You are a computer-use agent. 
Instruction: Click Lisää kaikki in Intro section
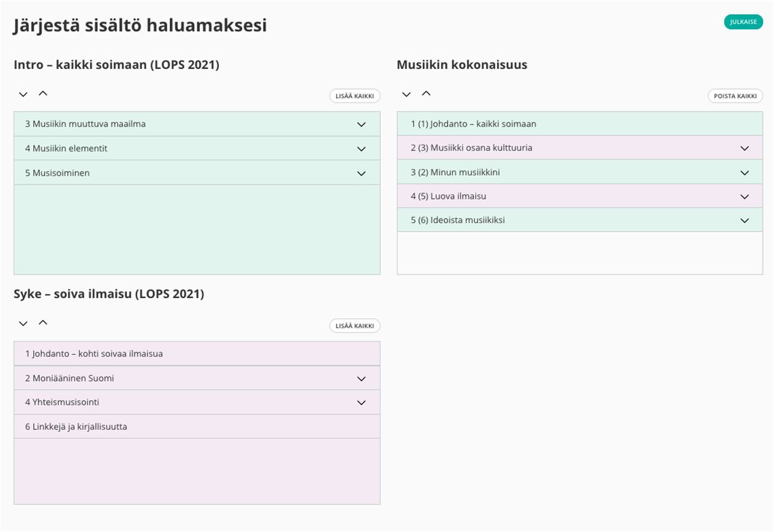pyautogui.click(x=355, y=96)
